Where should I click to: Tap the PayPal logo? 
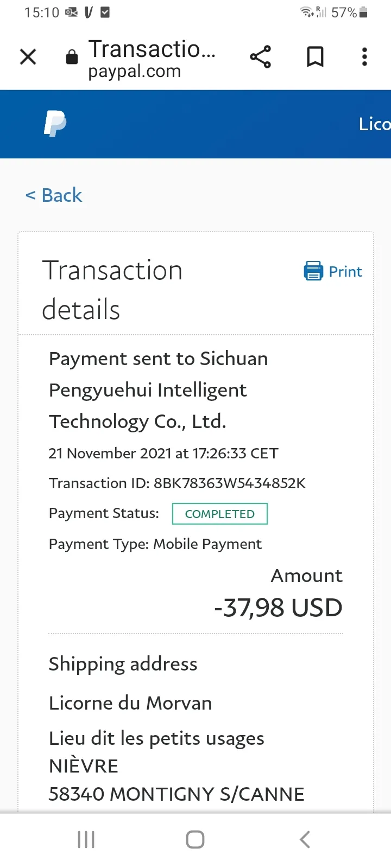point(55,123)
